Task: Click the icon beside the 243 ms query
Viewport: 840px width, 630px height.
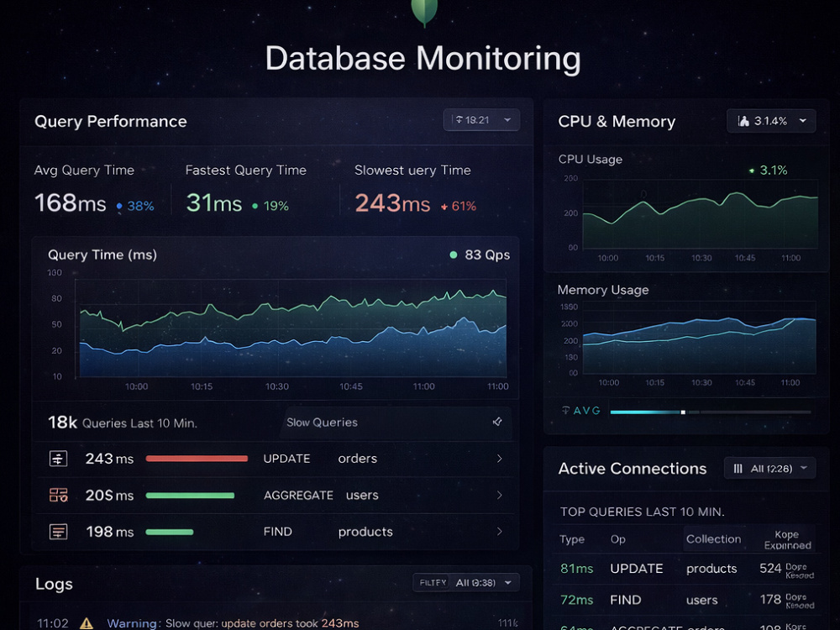Action: tap(59, 459)
